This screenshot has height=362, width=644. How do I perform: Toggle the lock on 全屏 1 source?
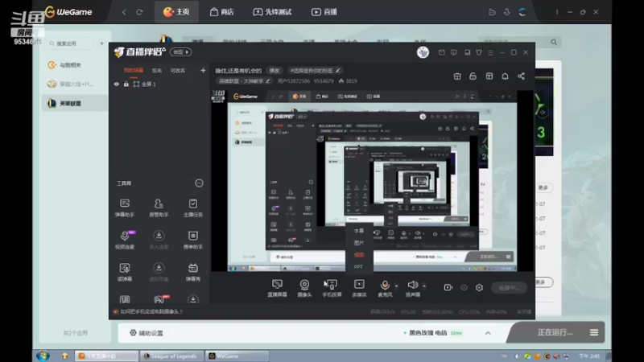point(126,84)
